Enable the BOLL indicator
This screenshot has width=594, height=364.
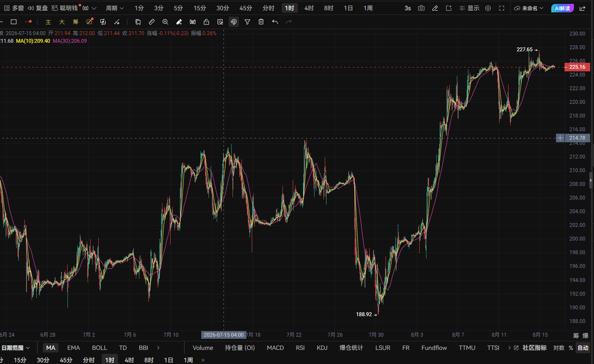click(100, 348)
